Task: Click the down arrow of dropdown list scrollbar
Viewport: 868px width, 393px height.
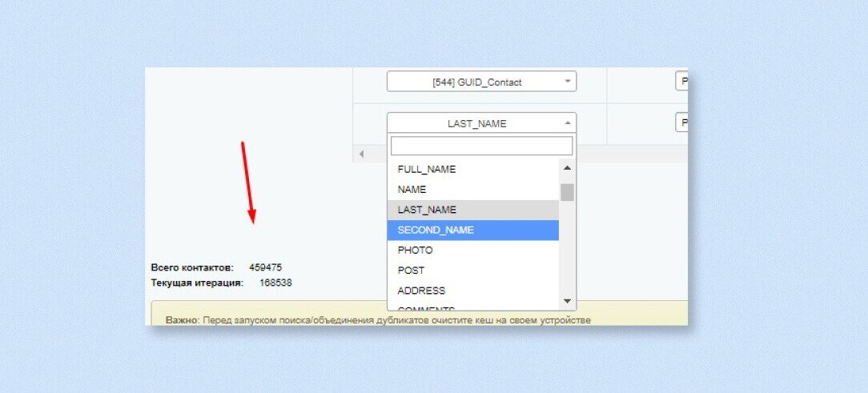Action: 567,301
